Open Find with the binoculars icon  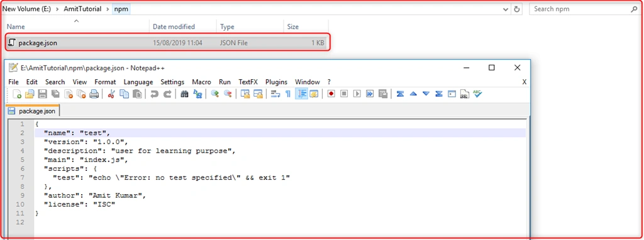click(184, 94)
